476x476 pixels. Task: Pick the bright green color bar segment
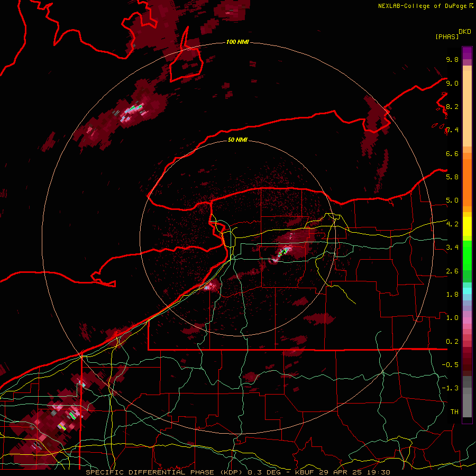(467, 255)
